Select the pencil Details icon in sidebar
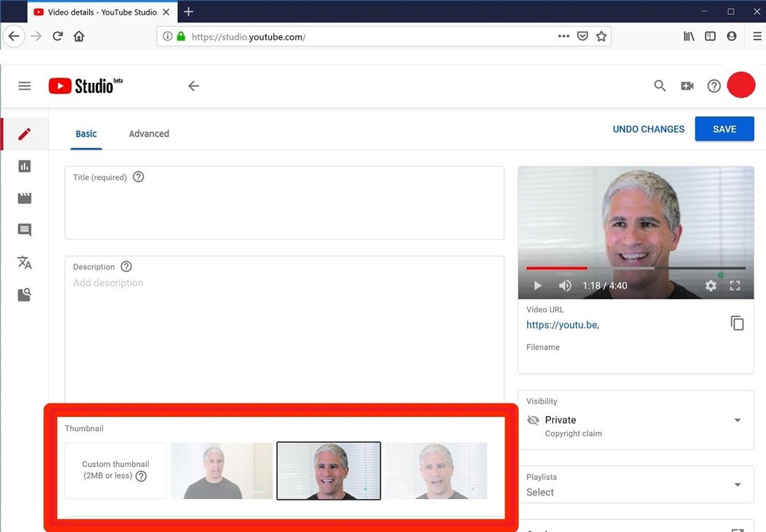 [25, 133]
